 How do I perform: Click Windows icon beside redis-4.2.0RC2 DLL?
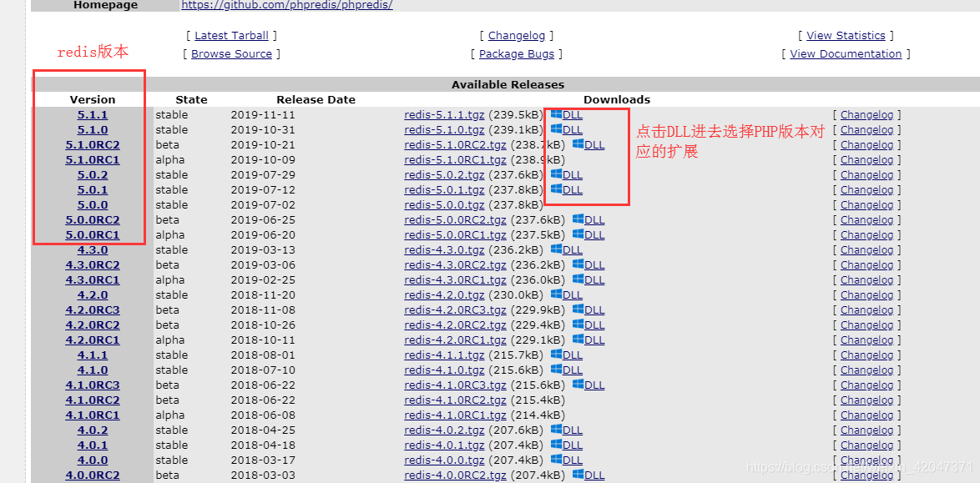click(x=578, y=325)
